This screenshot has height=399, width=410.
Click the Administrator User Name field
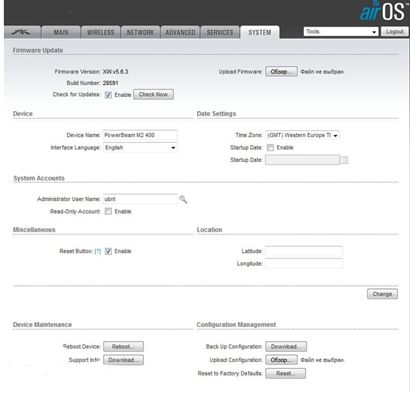[x=140, y=199]
